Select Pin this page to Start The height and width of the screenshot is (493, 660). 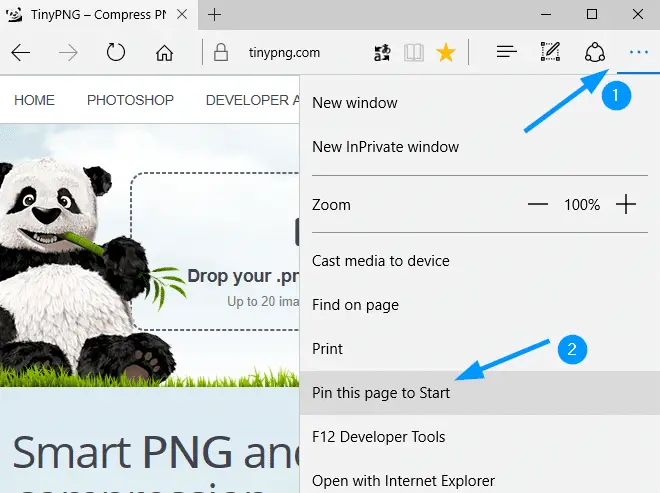[479, 393]
